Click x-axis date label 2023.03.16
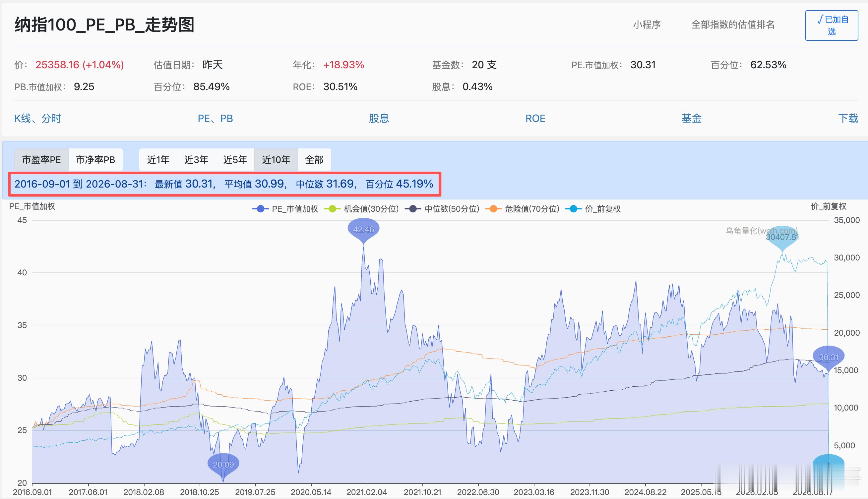 pyautogui.click(x=534, y=492)
